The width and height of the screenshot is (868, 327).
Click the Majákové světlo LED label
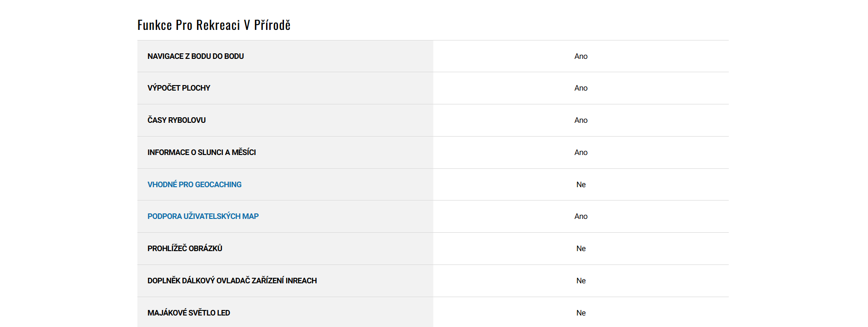point(188,313)
